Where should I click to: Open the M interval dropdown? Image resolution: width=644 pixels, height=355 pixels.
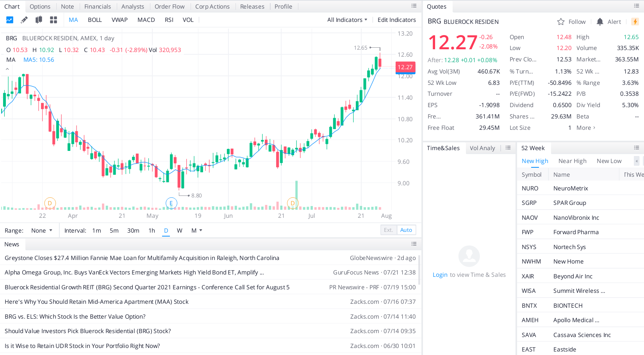tap(197, 231)
